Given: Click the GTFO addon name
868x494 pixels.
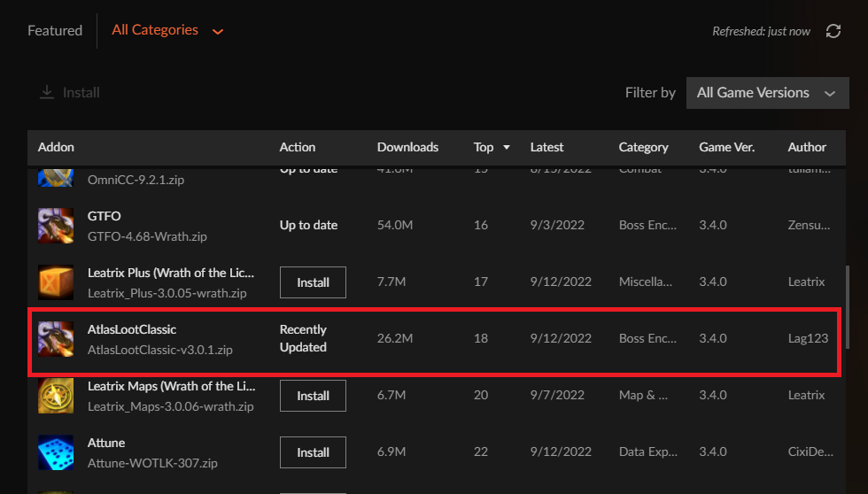Looking at the screenshot, I should tap(105, 216).
